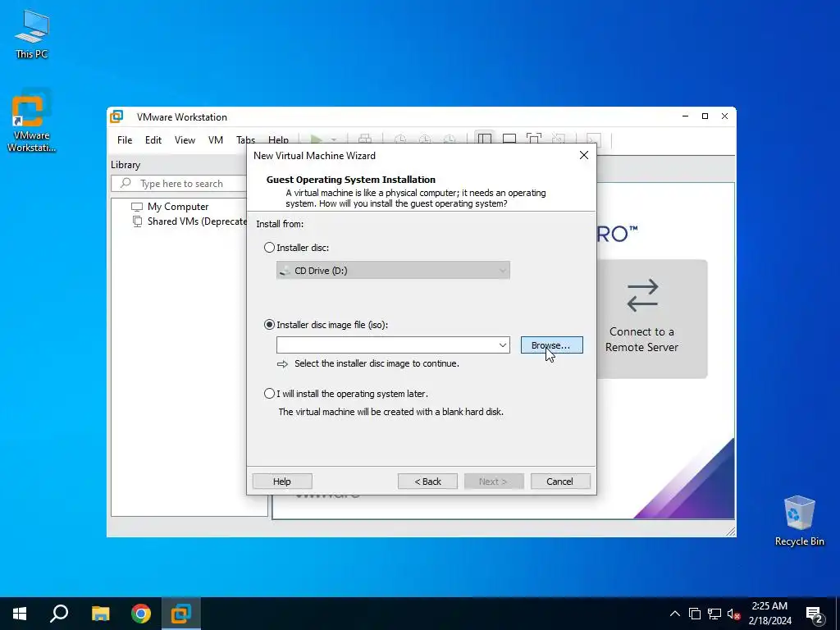Open the CD Drive (D:) dropdown
Image resolution: width=840 pixels, height=630 pixels.
coord(393,271)
